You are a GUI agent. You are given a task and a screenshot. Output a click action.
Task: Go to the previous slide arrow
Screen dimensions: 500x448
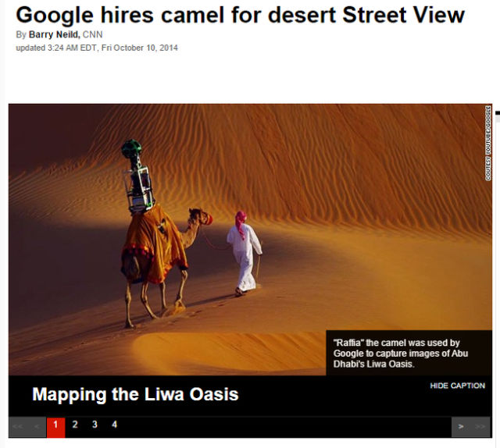tap(37, 427)
